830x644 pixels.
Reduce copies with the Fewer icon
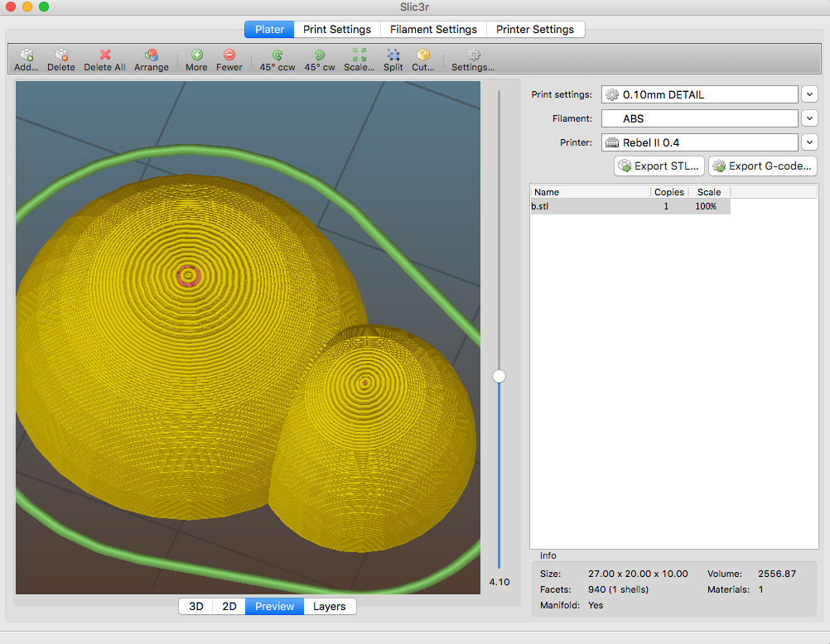(x=229, y=56)
